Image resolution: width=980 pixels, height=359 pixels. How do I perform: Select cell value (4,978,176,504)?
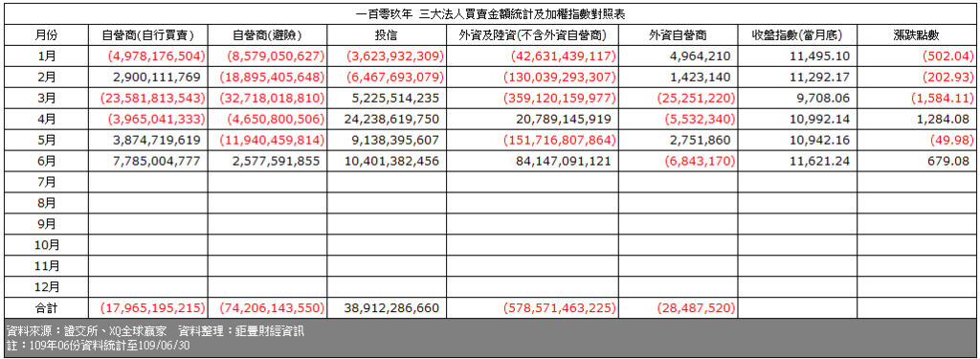(x=156, y=56)
